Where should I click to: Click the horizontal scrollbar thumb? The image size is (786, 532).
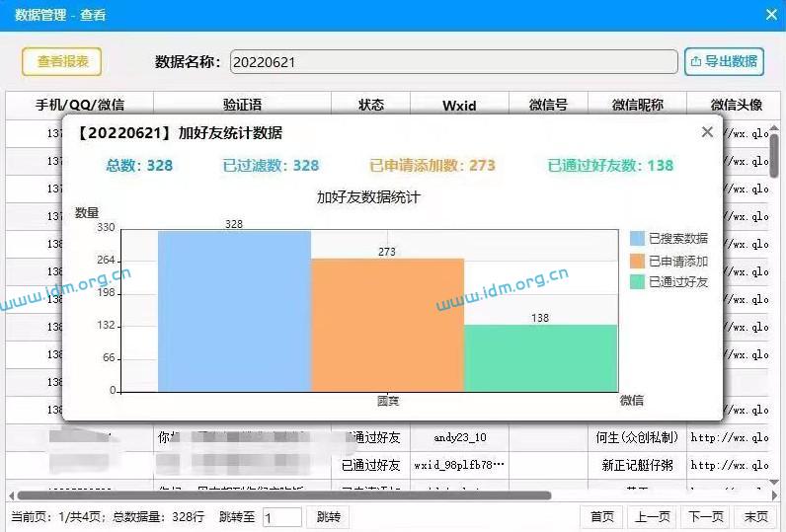284,495
